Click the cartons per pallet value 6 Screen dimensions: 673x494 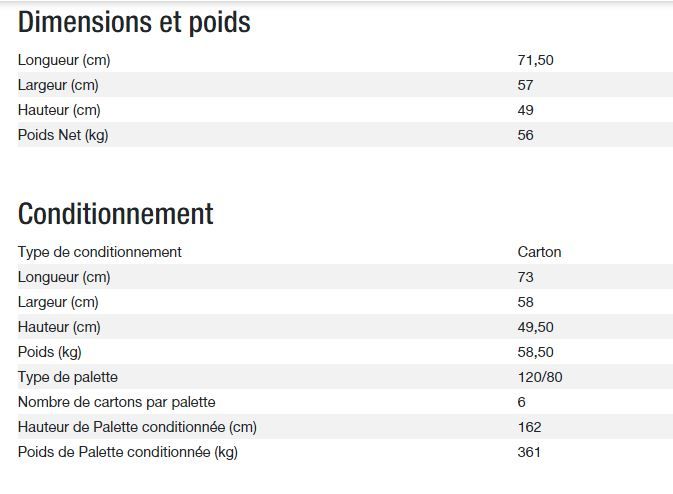(522, 402)
